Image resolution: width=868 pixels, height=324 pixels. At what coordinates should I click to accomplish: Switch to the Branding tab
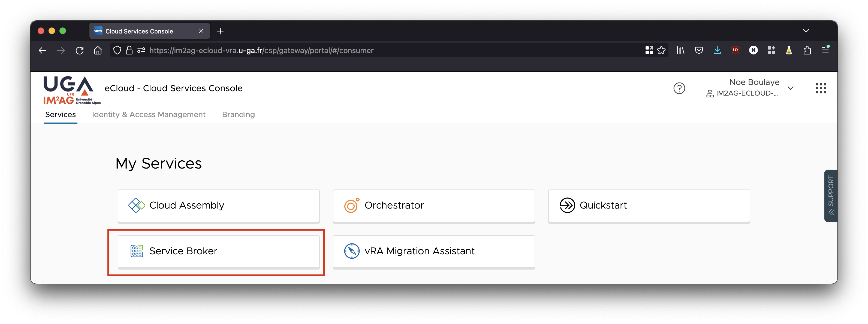238,115
